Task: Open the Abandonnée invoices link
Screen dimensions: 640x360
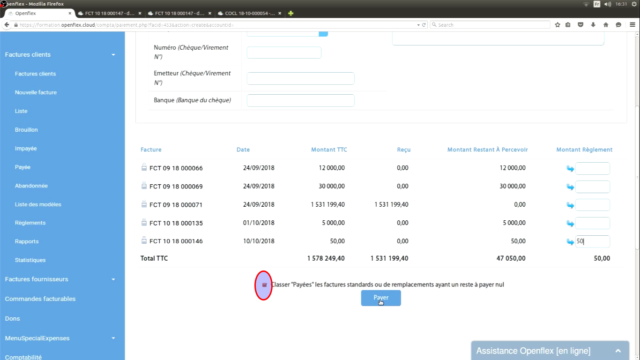Action: coord(31,186)
